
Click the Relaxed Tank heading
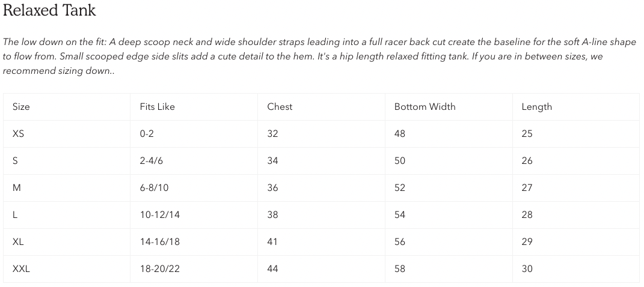coord(49,10)
